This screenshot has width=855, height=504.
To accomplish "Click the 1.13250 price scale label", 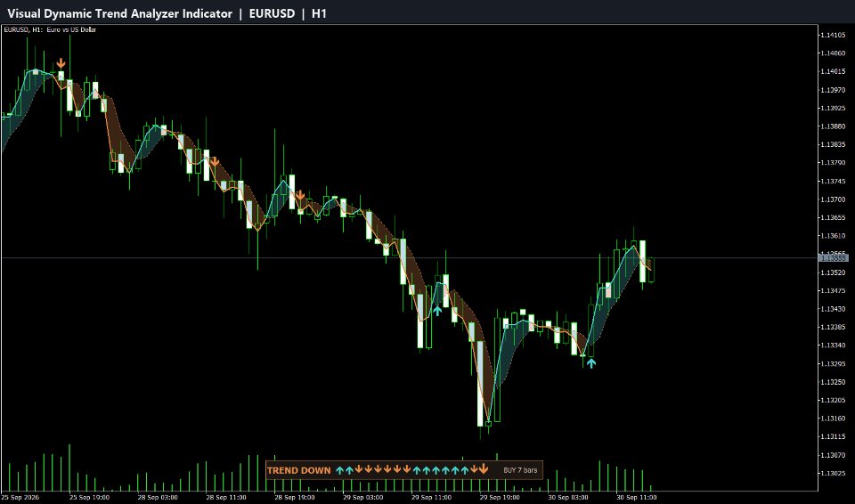I will (835, 382).
